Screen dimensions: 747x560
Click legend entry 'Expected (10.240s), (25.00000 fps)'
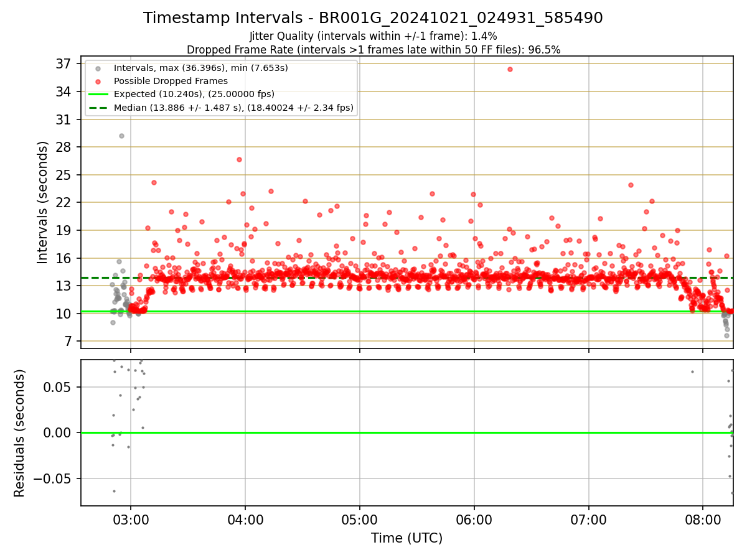point(194,94)
